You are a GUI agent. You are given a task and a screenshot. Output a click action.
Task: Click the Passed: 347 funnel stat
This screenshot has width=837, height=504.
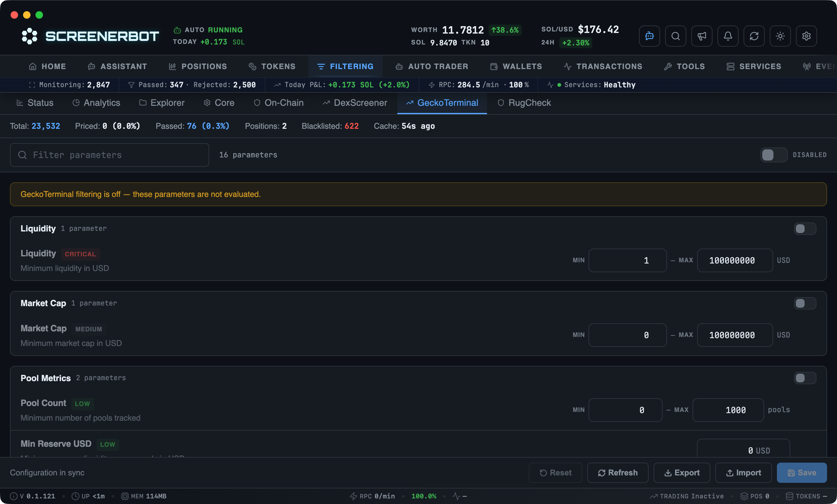pyautogui.click(x=156, y=85)
